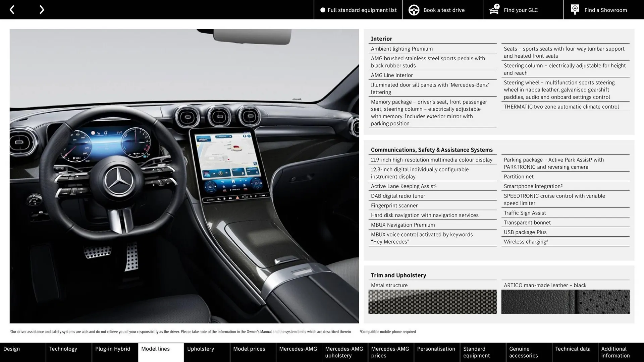Click the showroom location pin icon
This screenshot has width=644, height=362.
click(x=575, y=9)
